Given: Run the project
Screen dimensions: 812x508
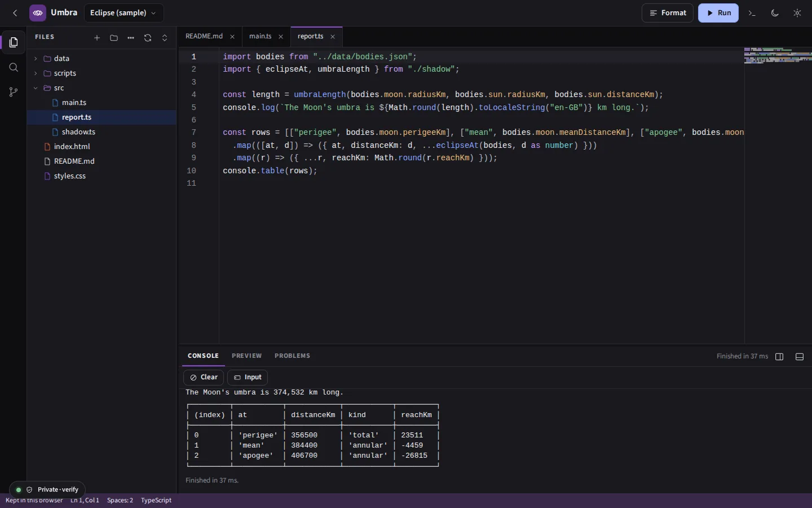Looking at the screenshot, I should [x=718, y=13].
